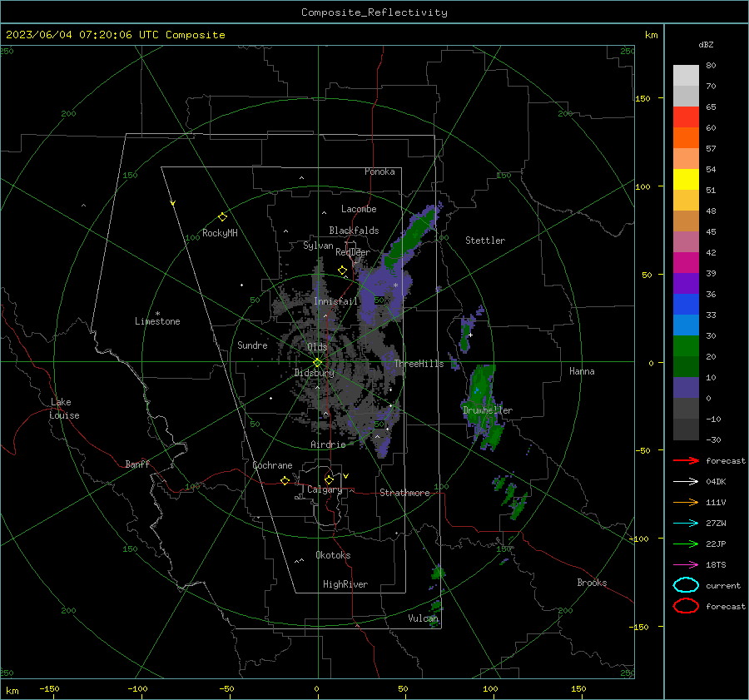This screenshot has height=700, width=749.
Task: Click the Cochrane city label
Action: pos(272,465)
